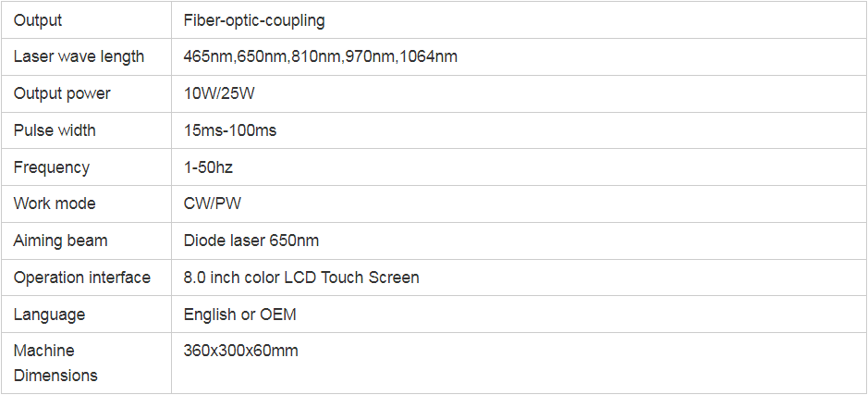Select the wavelength list starting with 465nm
This screenshot has height=395, width=868.
(321, 56)
